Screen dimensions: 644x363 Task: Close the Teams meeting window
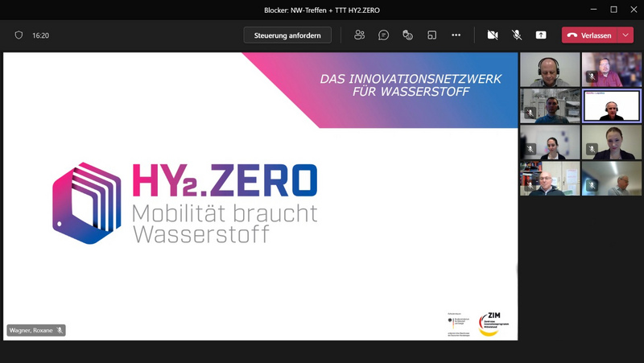(634, 10)
